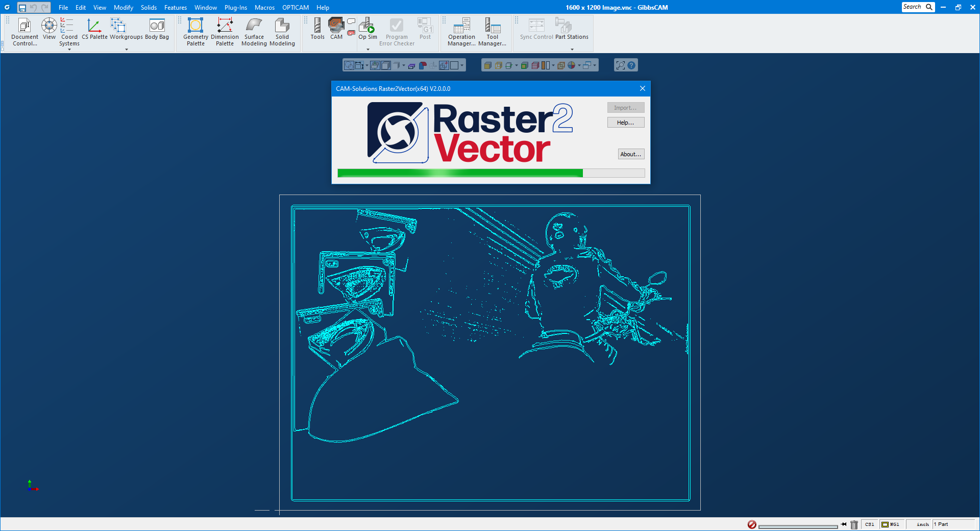The height and width of the screenshot is (531, 980).
Task: Toggle the WG1 workgroup indicator in status bar
Action: click(x=891, y=524)
